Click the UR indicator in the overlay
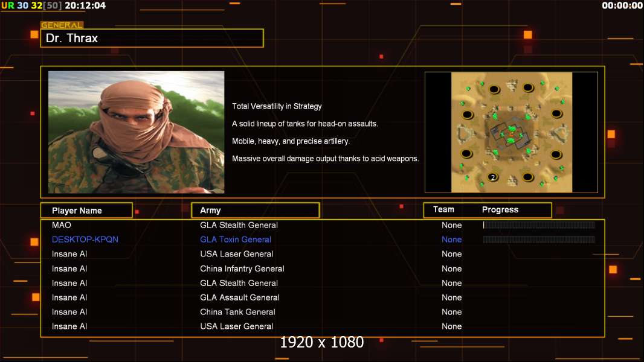The width and height of the screenshot is (644, 362). click(8, 5)
